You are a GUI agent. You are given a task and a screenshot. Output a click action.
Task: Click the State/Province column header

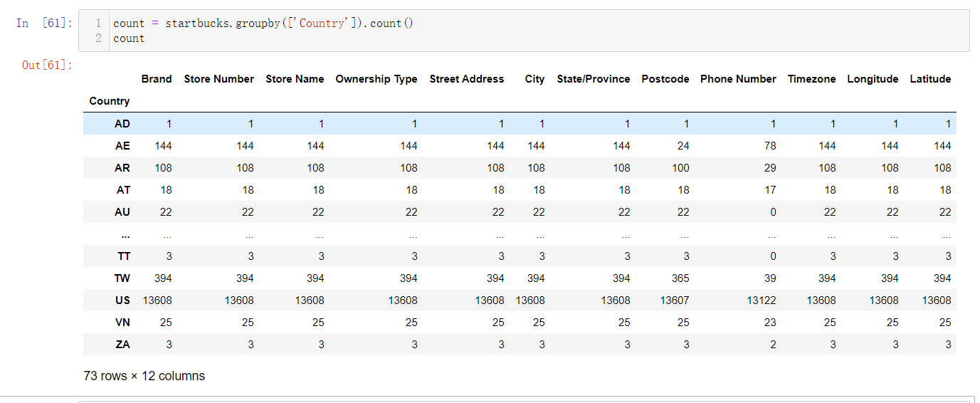tap(594, 79)
